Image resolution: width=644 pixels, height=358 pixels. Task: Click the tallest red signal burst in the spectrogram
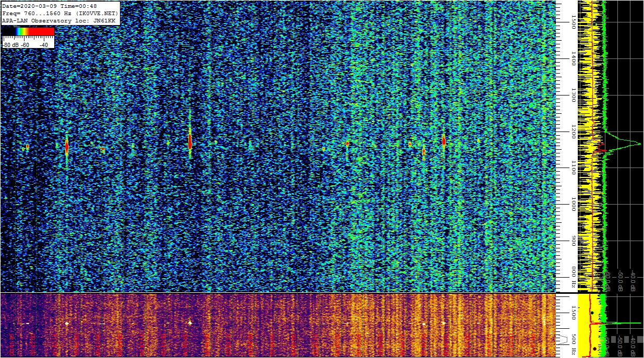point(190,141)
